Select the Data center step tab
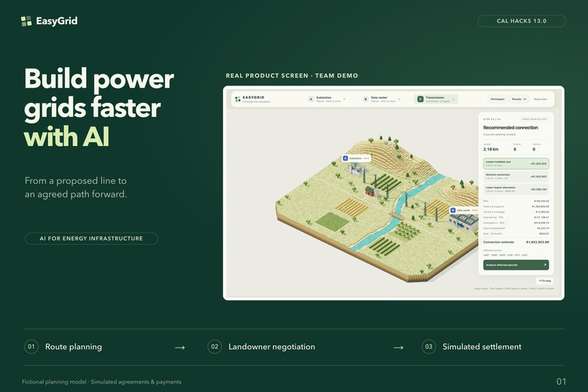588x392 pixels. (x=382, y=99)
